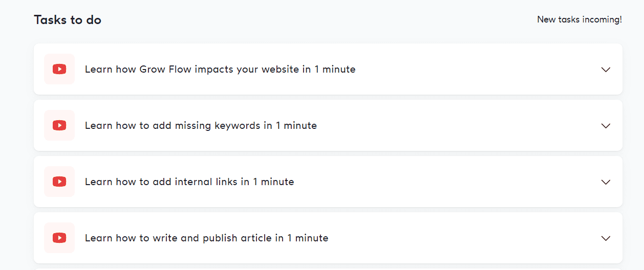Open 'Learn how to add internal links' title
The image size is (644, 270).
click(x=189, y=182)
